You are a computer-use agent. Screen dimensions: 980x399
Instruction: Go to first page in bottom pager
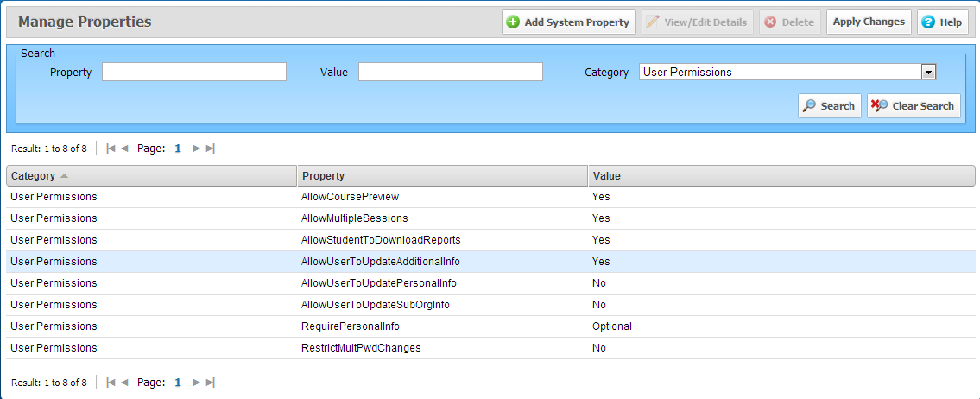111,382
